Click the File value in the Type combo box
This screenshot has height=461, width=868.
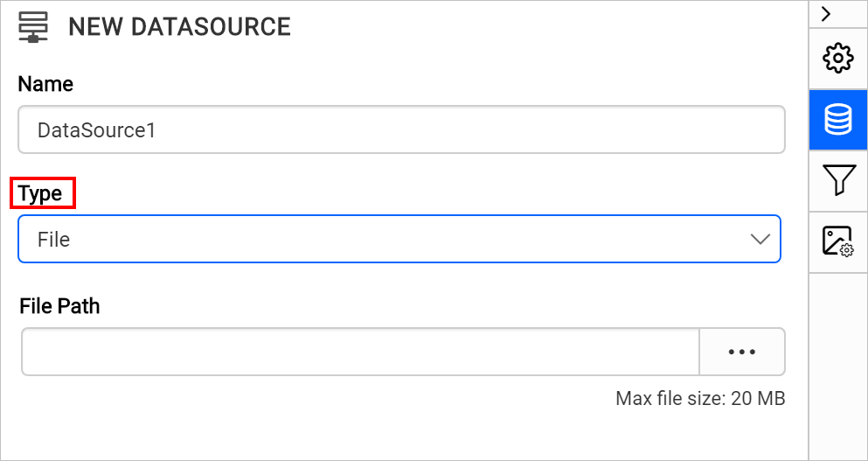(x=54, y=239)
